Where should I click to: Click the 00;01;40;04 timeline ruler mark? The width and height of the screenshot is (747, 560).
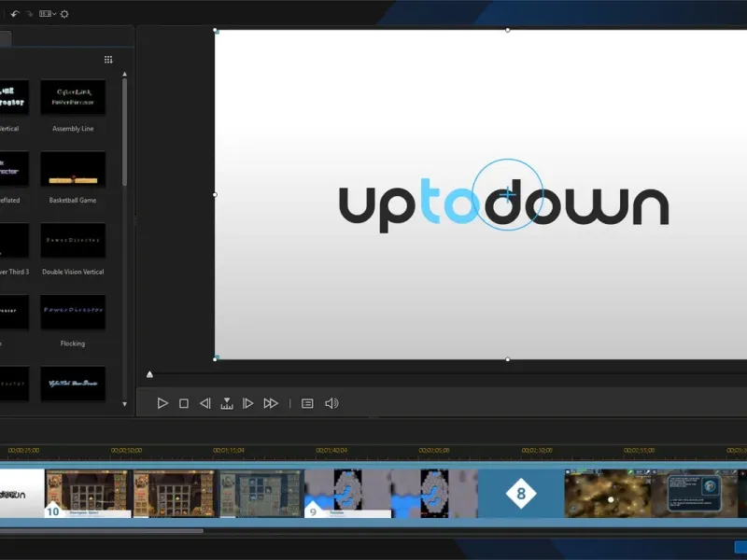point(331,450)
